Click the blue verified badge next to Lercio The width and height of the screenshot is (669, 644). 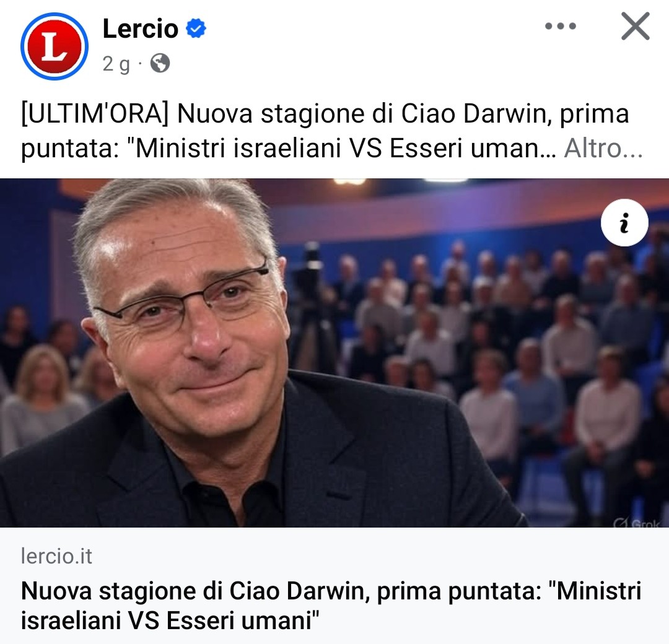click(196, 28)
